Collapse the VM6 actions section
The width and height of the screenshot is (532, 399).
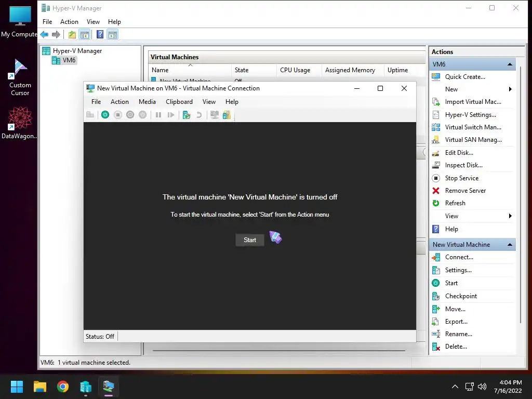coord(510,64)
